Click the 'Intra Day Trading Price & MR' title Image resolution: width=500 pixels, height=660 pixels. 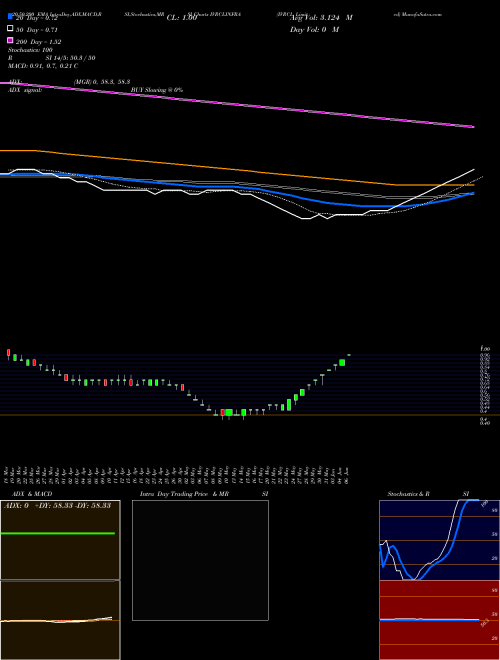tap(184, 494)
